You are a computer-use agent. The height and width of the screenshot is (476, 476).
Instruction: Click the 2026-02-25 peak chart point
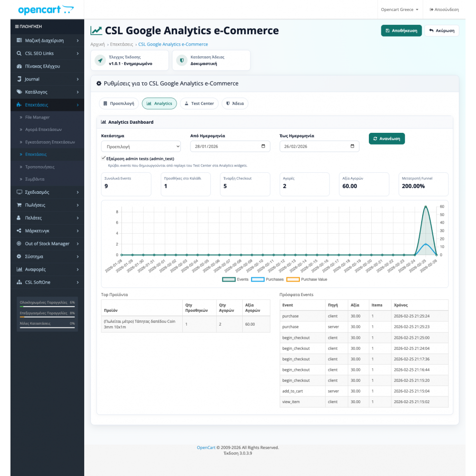coord(426,207)
